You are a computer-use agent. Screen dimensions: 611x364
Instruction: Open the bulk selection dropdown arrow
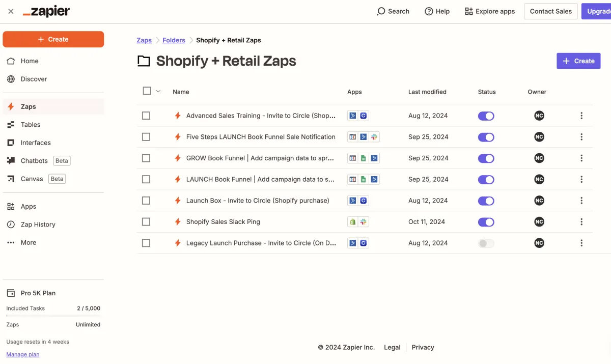point(158,91)
